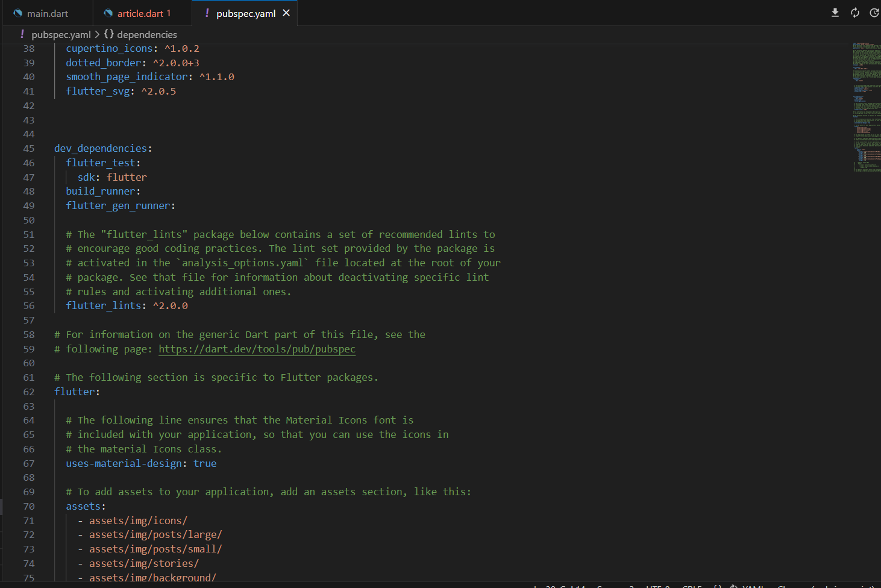Close the pubspec.yaml tab
Viewport: 881px width, 588px height.
click(286, 13)
